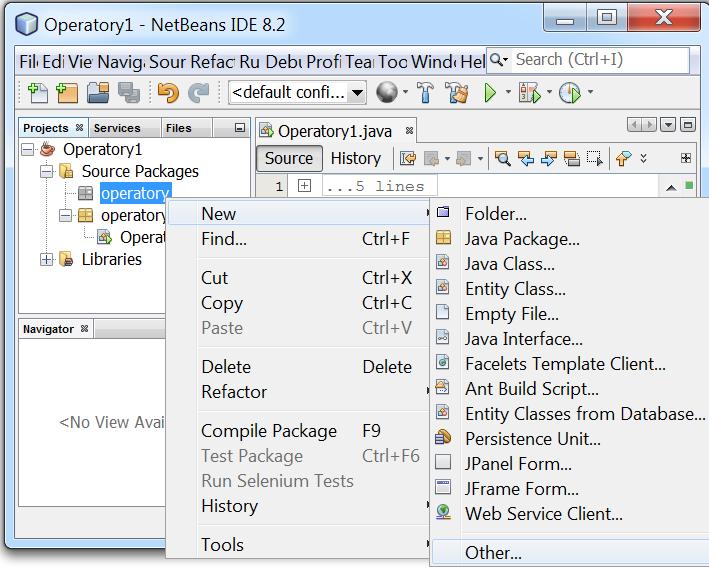709x569 pixels.
Task: Open the Navigate menu
Action: (x=121, y=62)
